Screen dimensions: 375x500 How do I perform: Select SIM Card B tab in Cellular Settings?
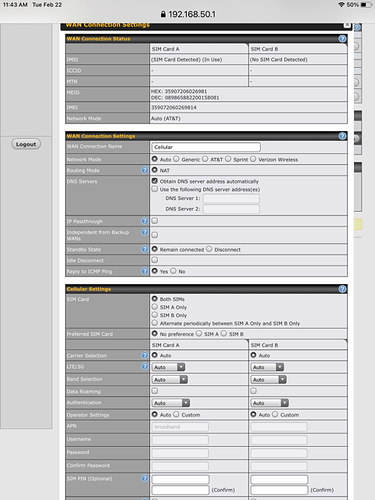[298, 345]
